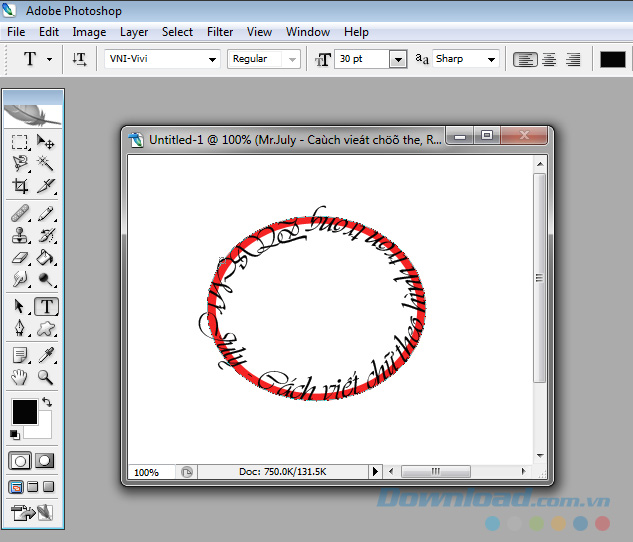Select the Rectangular Marquee tool
Viewport: 633px width, 542px height.
(x=20, y=142)
